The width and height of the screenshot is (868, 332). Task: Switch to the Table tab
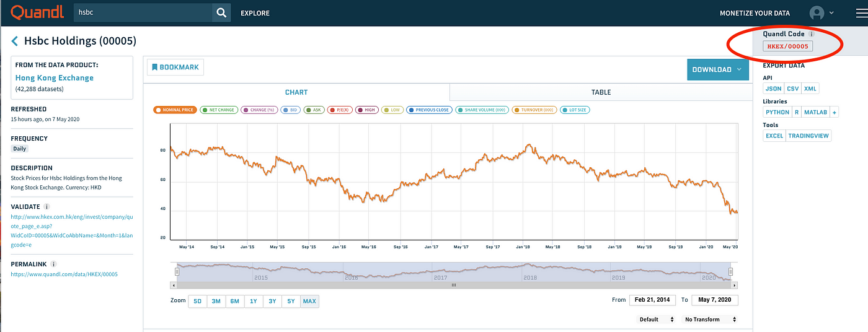coord(601,92)
